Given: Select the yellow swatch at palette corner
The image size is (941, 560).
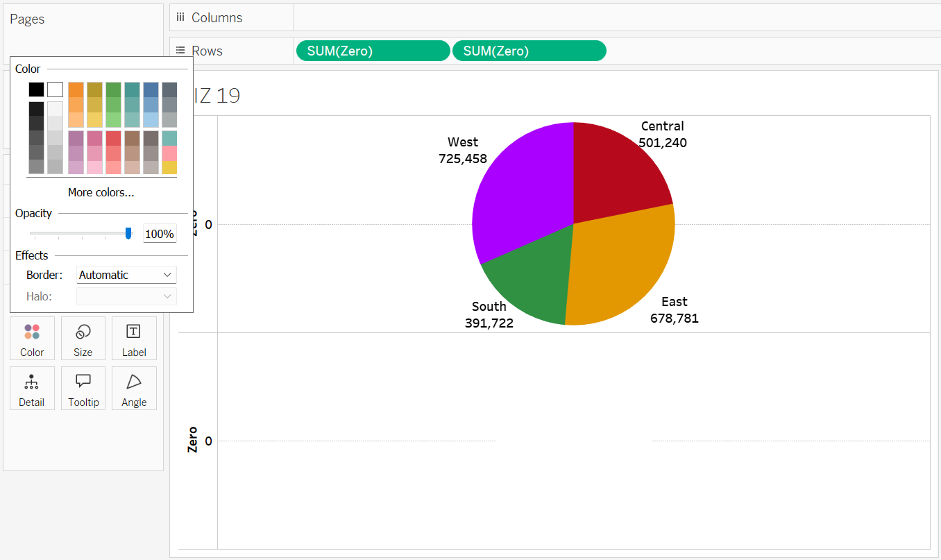Looking at the screenshot, I should 169,167.
